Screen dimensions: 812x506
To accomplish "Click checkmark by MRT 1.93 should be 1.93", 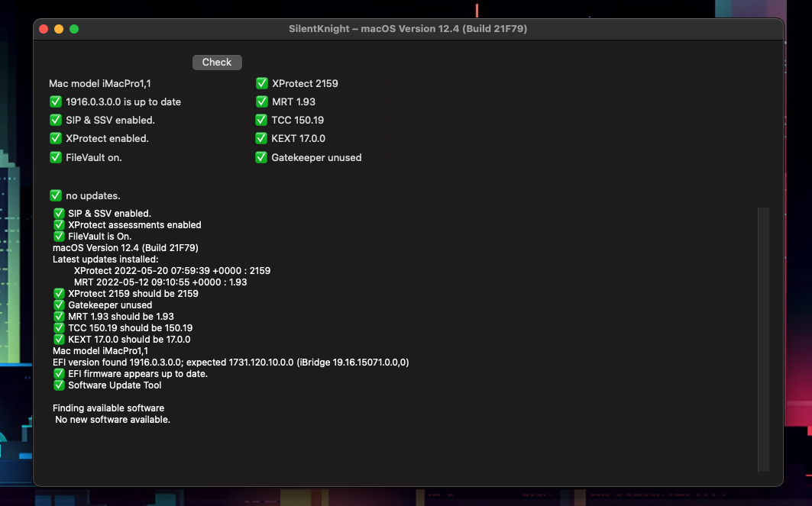I will coord(59,316).
